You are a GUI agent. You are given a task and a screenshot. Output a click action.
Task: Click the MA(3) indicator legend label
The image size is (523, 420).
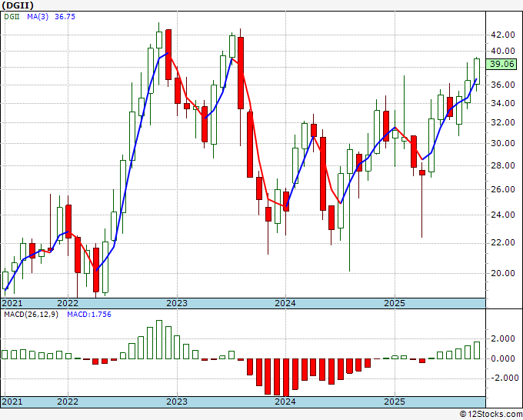pyautogui.click(x=38, y=16)
